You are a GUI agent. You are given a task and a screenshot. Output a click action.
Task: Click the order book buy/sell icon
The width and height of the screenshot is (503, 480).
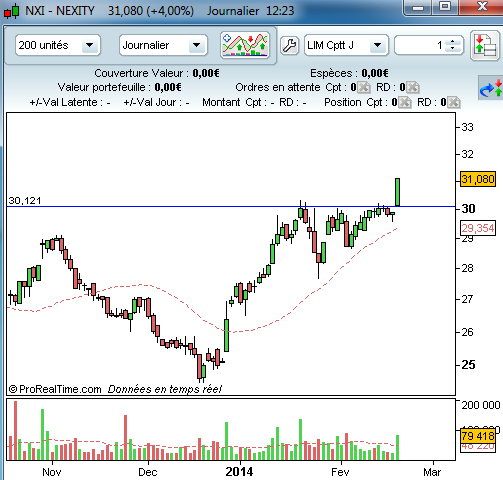click(x=485, y=46)
